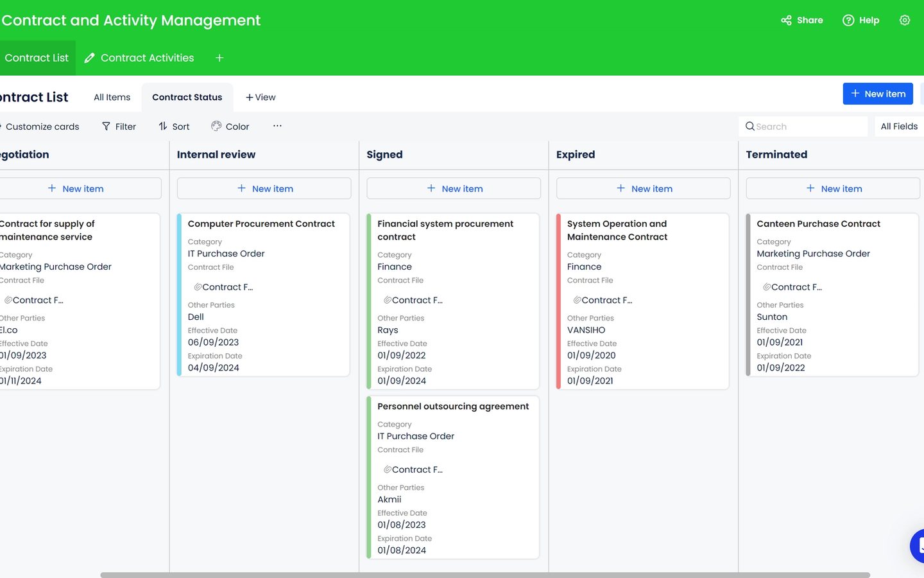The width and height of the screenshot is (924, 578).
Task: Add a new tab with plus icon
Action: pyautogui.click(x=219, y=58)
